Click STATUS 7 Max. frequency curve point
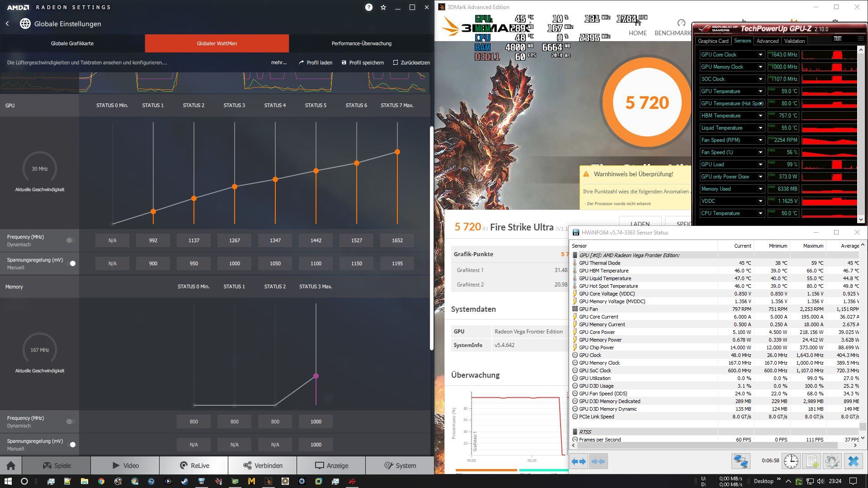The height and width of the screenshot is (488, 868). (x=397, y=152)
